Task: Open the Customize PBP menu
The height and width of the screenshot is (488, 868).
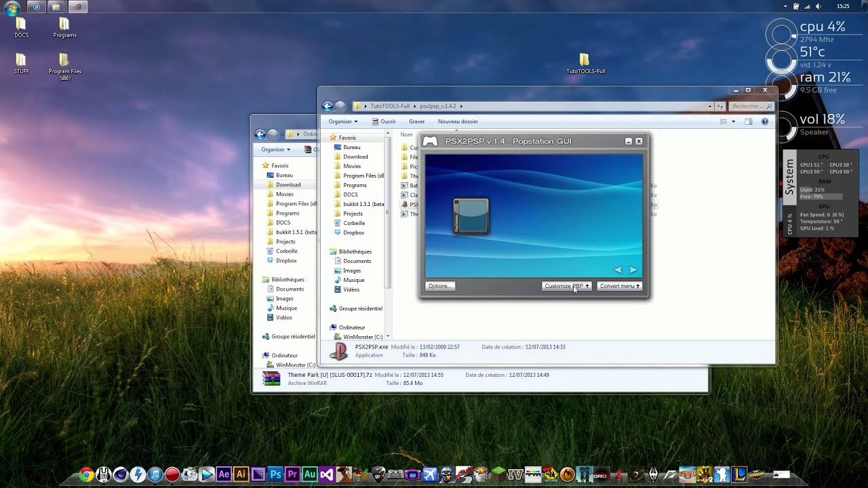Action: pos(566,286)
